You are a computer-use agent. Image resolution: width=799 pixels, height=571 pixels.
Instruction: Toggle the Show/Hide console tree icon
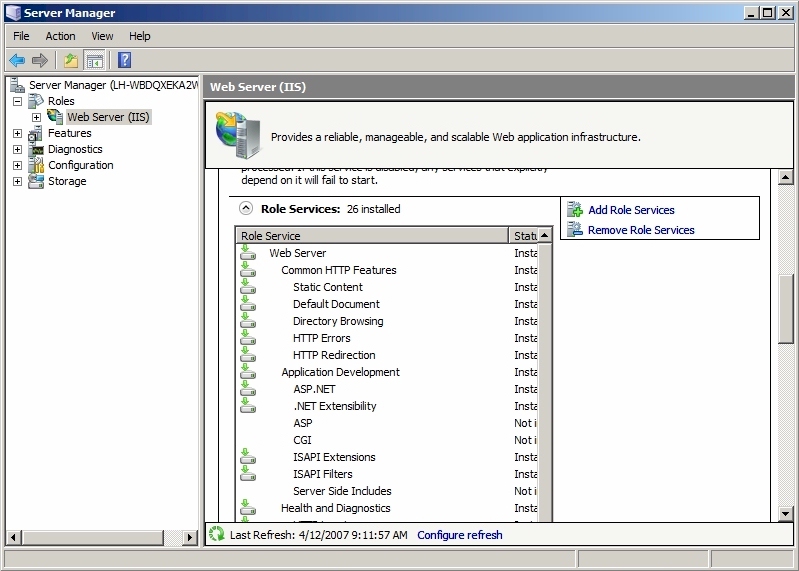[95, 61]
